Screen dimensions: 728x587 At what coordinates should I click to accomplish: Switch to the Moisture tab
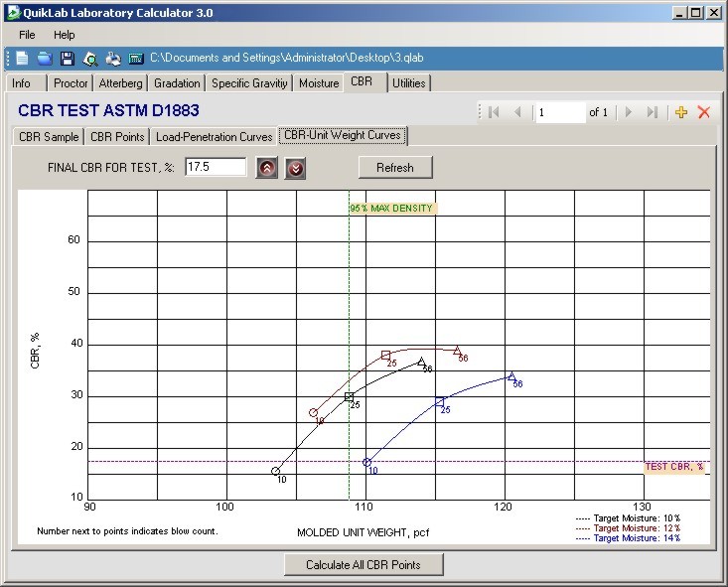point(319,83)
